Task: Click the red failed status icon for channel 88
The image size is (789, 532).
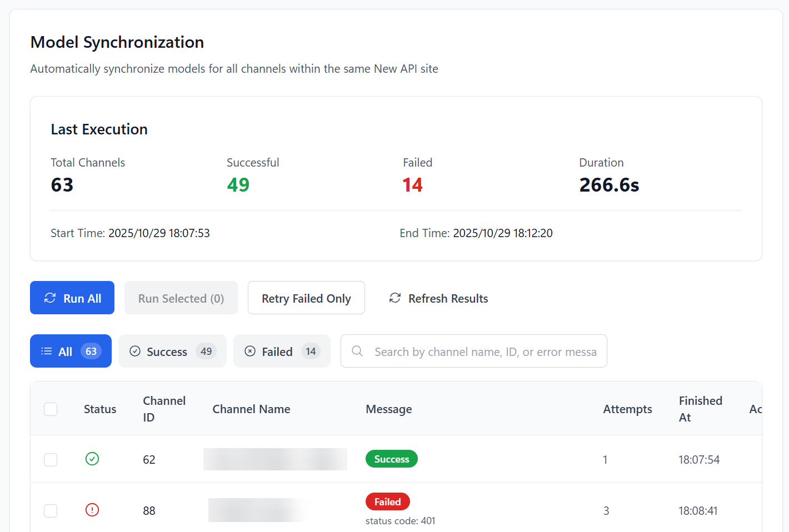Action: tap(92, 510)
